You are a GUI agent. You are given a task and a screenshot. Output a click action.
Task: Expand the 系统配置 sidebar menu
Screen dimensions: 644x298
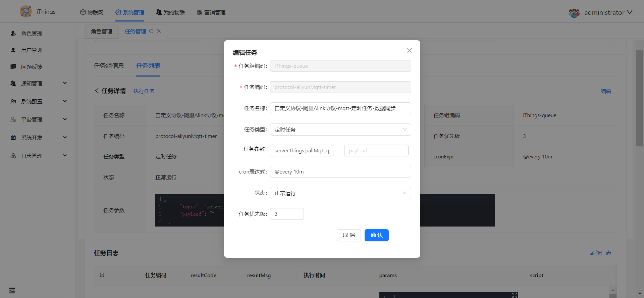point(65,101)
